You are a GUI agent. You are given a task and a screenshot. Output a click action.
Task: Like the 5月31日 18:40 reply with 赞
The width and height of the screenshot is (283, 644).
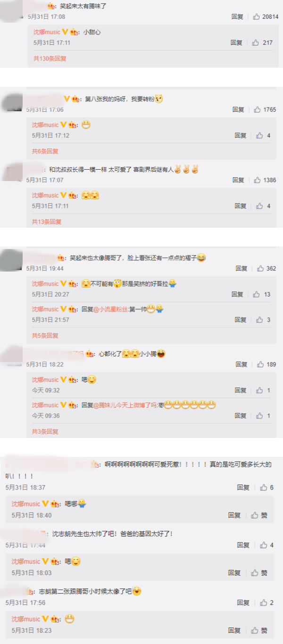point(255,515)
